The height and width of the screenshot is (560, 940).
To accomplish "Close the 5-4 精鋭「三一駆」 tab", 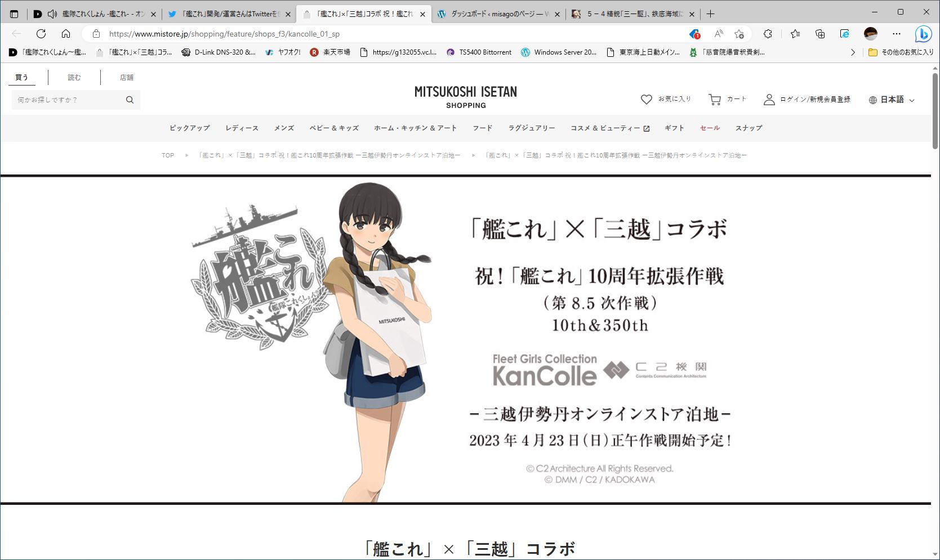I will (692, 15).
